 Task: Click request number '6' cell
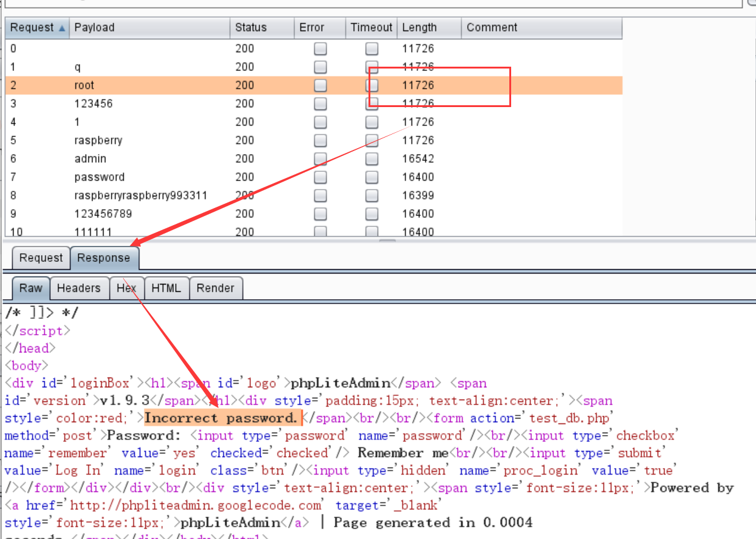click(13, 159)
